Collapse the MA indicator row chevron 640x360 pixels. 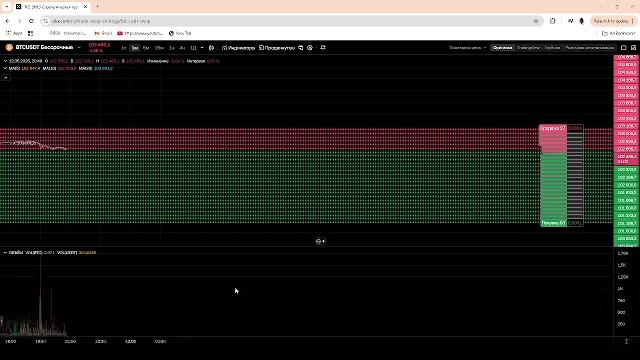click(5, 69)
